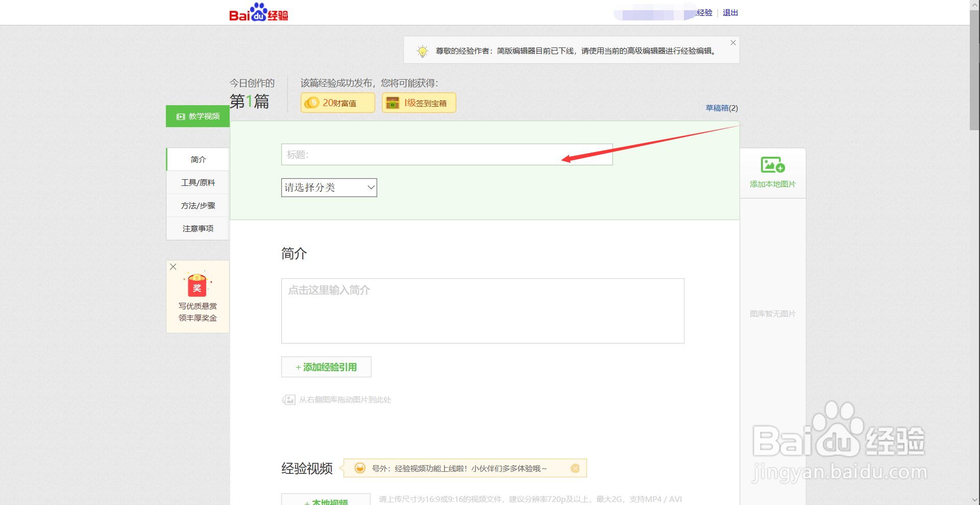Click the 添加经验引用 button
Screen dimensions: 980x505
tap(326, 367)
